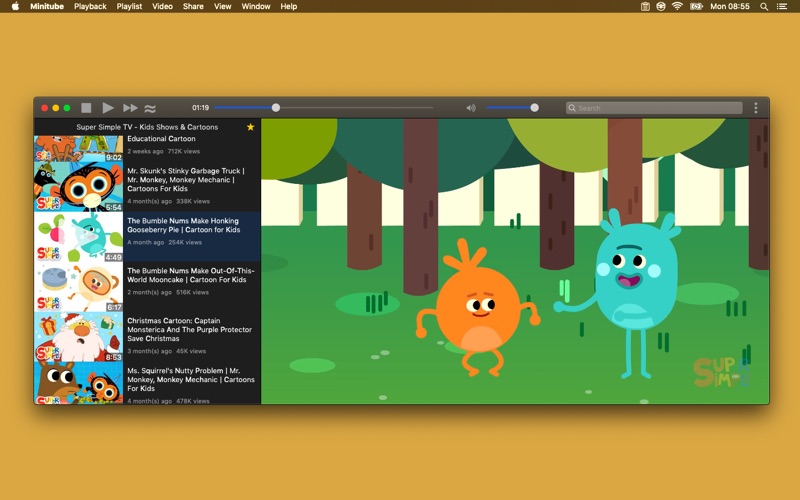Click the volume slider handle
The image size is (800, 500).
click(x=534, y=108)
